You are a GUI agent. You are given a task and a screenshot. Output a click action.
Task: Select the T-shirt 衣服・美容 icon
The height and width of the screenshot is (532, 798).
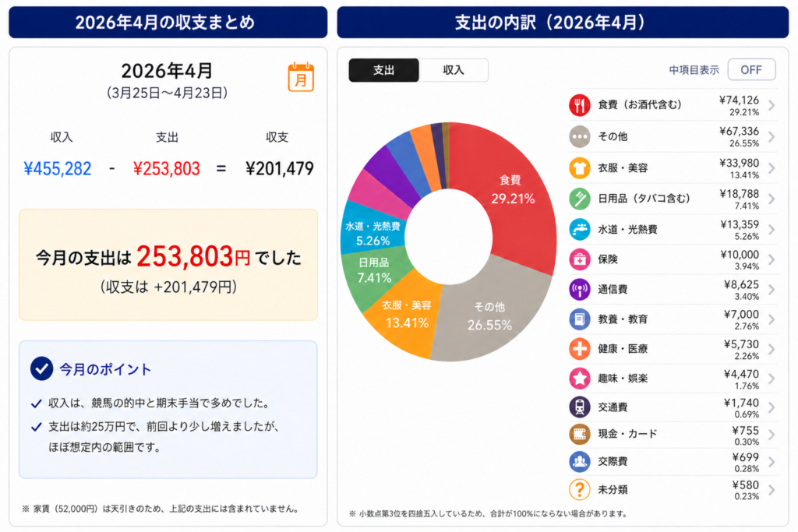pyautogui.click(x=579, y=167)
